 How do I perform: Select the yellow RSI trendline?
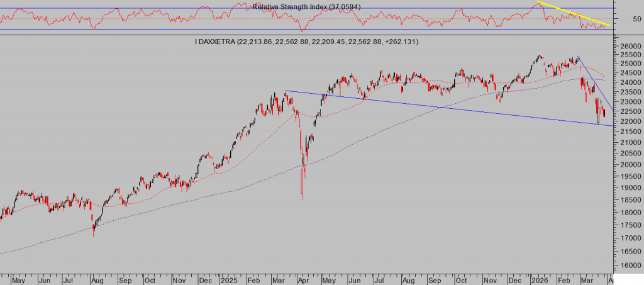click(572, 14)
